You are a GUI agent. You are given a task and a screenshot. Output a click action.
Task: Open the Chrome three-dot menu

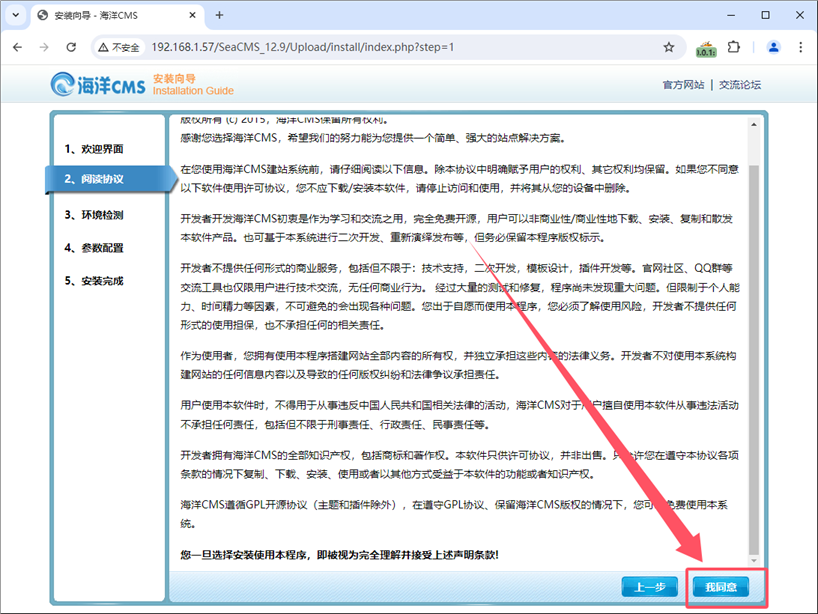tap(799, 47)
